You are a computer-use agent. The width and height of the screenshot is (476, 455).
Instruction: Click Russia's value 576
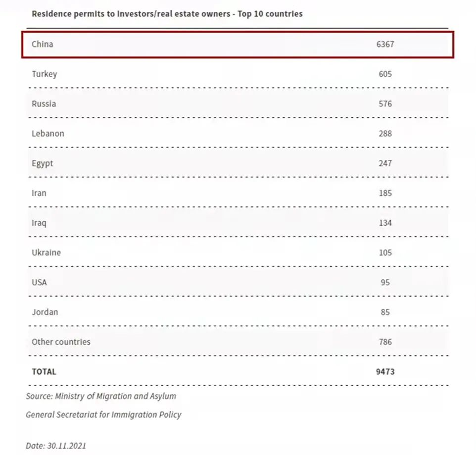click(385, 103)
